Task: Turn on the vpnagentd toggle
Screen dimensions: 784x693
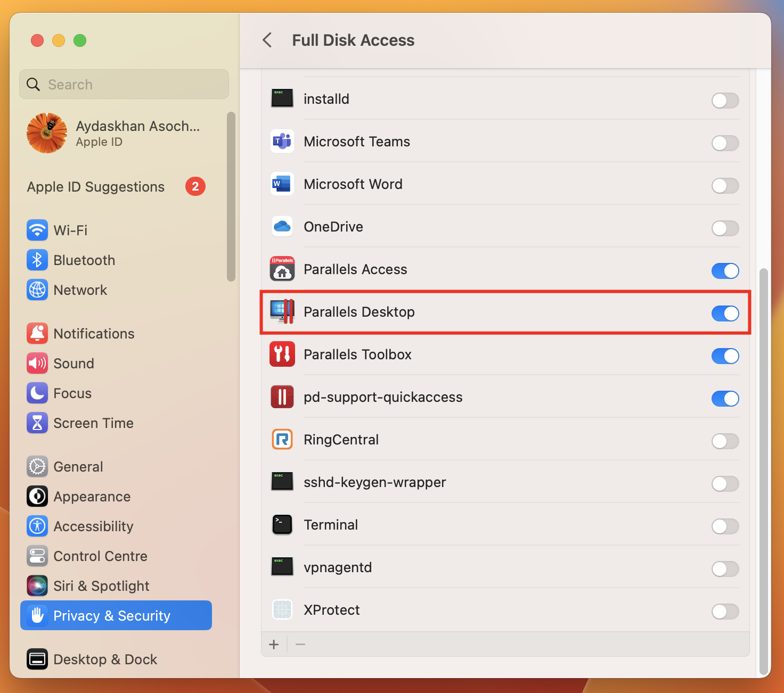Action: pyautogui.click(x=725, y=568)
